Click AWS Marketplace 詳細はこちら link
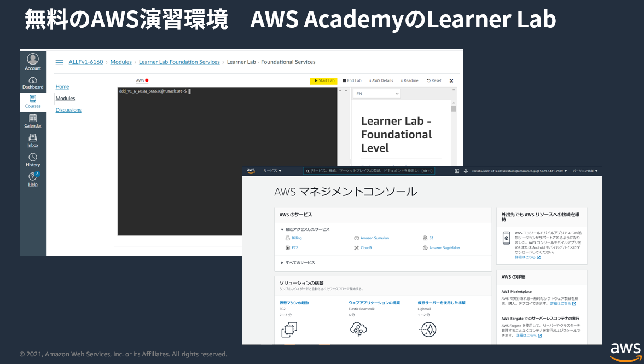 pyautogui.click(x=563, y=304)
